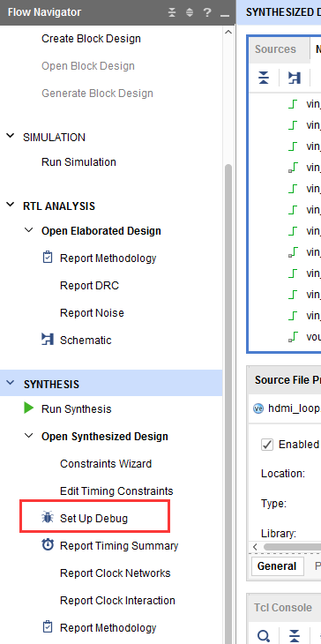Screen dimensions: 321x644
Task: Click Run Synthesis text
Action: tap(77, 408)
